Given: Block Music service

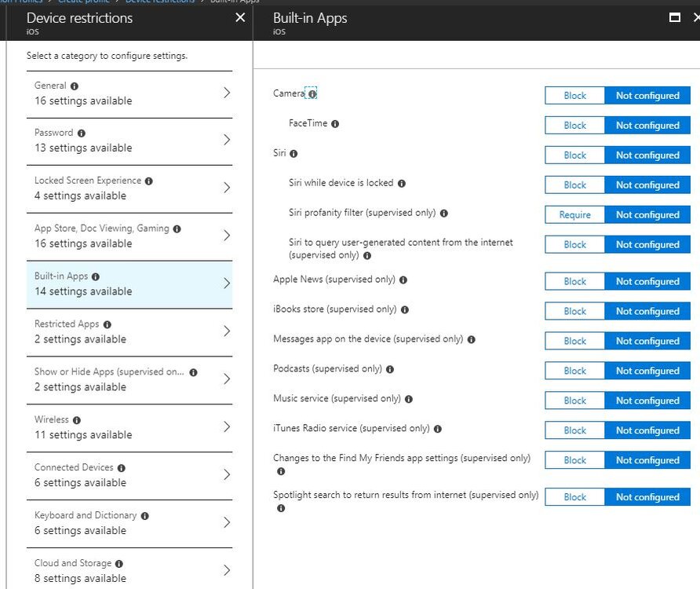Looking at the screenshot, I should coord(574,401).
